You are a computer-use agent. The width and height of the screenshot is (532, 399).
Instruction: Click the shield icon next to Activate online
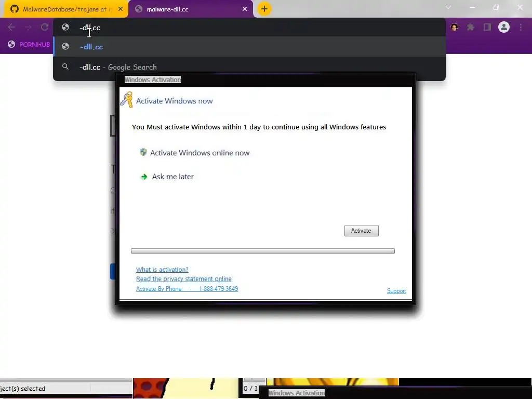click(143, 152)
